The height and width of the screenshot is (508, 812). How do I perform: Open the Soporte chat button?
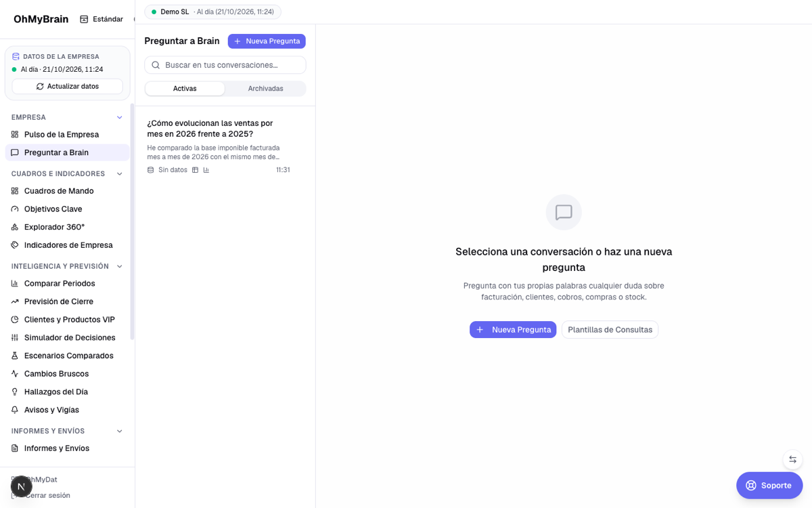769,486
